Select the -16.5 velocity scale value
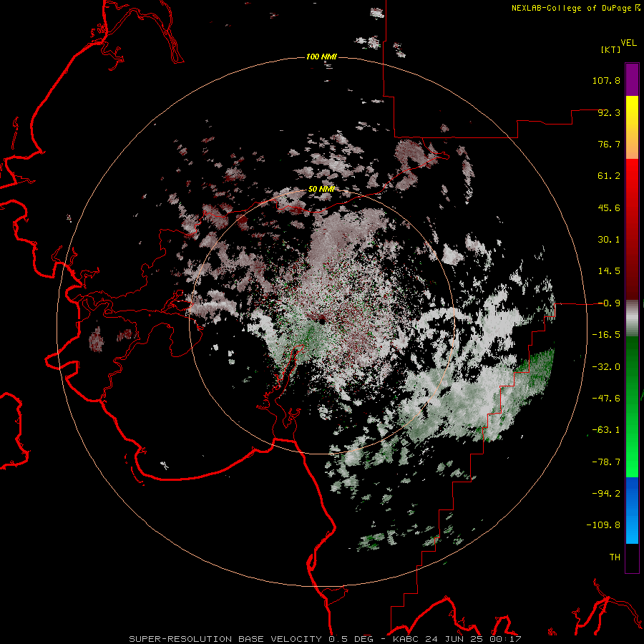Screen dimensions: 644x644 [x=606, y=335]
